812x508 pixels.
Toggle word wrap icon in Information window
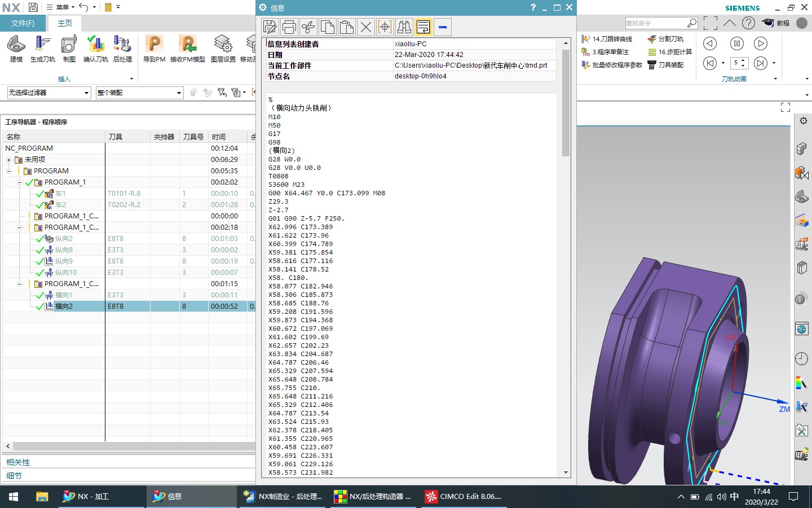423,27
